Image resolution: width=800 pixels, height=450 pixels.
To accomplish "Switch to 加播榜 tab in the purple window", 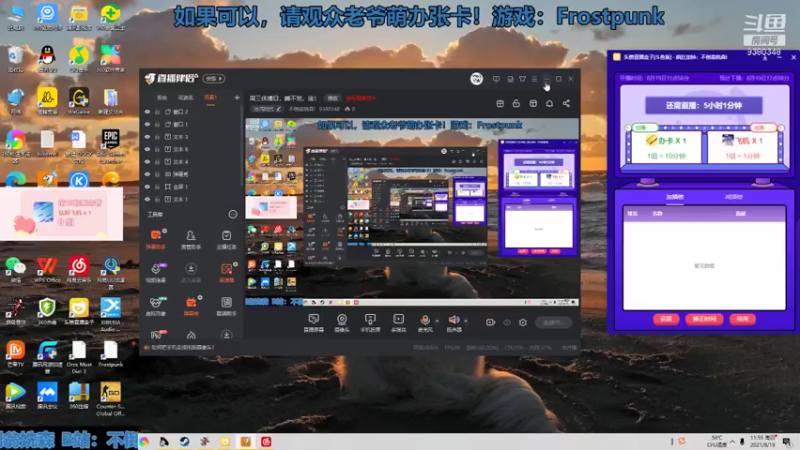I will [674, 197].
